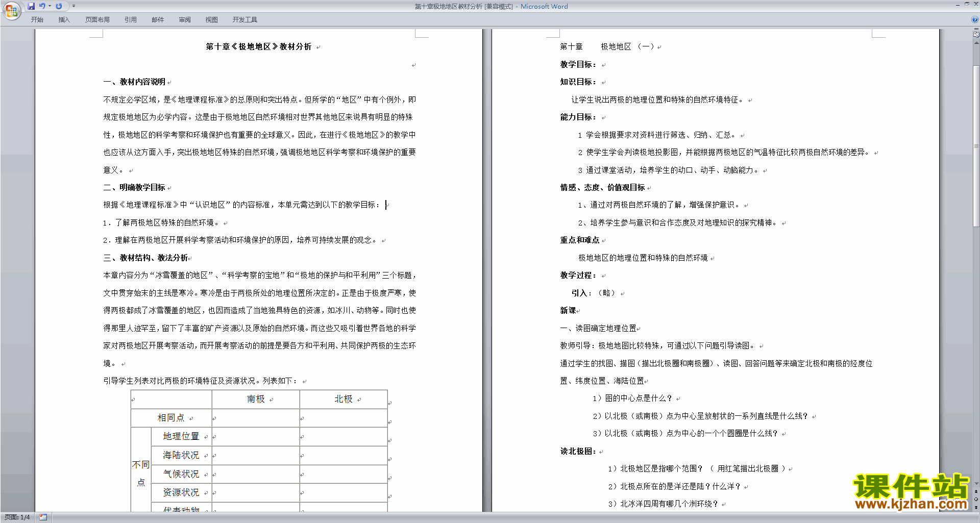Click the 南极 table header cell

256,399
